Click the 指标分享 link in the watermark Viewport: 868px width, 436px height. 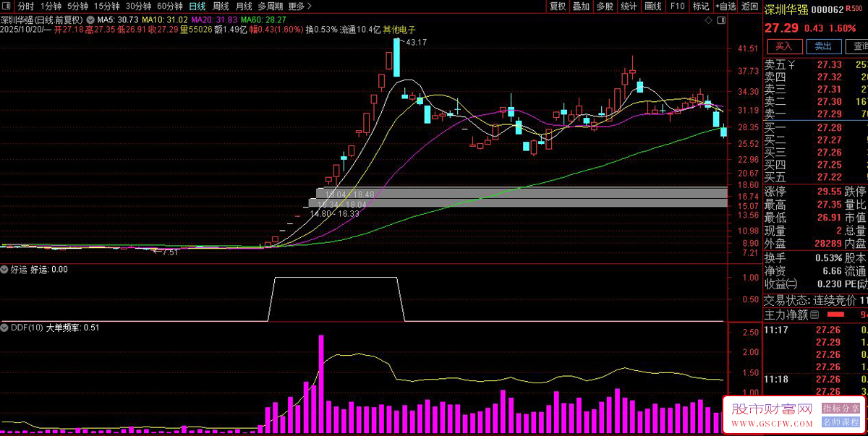coord(841,409)
